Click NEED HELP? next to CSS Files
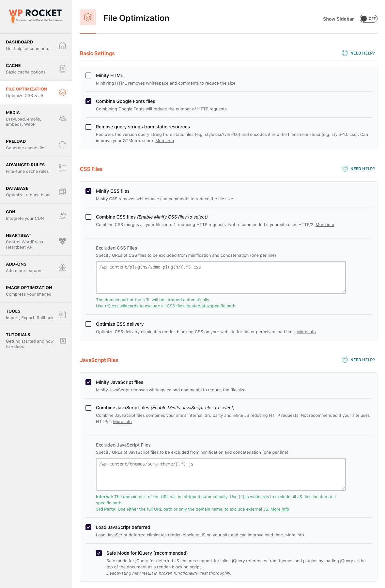Image resolution: width=385 pixels, height=588 pixels. tap(362, 169)
